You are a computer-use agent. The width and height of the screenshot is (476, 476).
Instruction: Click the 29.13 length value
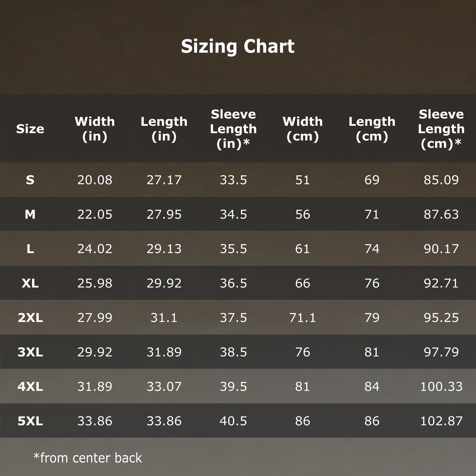tap(164, 249)
